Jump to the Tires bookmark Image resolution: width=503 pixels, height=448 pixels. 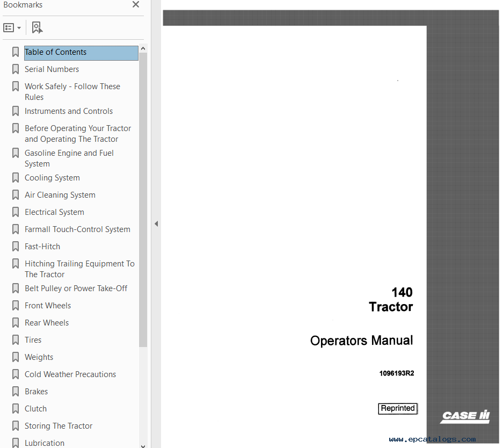point(33,340)
